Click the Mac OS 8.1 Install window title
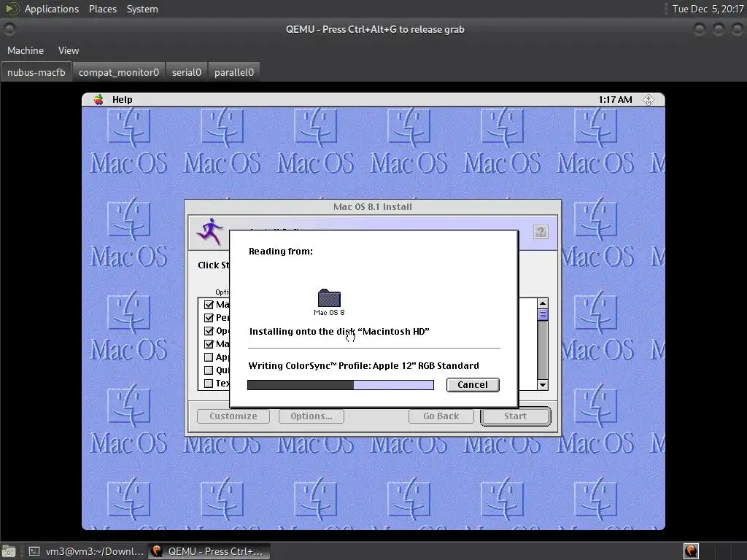 (x=373, y=206)
